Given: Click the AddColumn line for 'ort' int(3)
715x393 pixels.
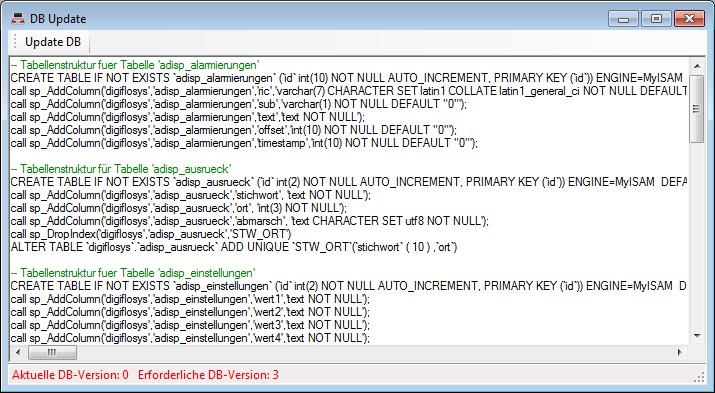Looking at the screenshot, I should click(x=179, y=208).
